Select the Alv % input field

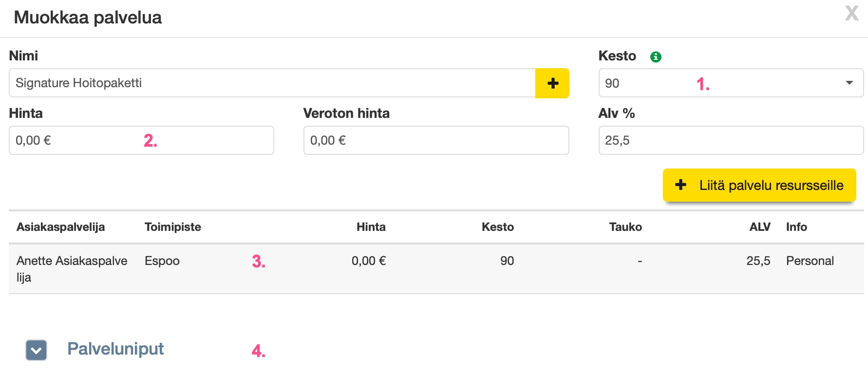tap(731, 141)
